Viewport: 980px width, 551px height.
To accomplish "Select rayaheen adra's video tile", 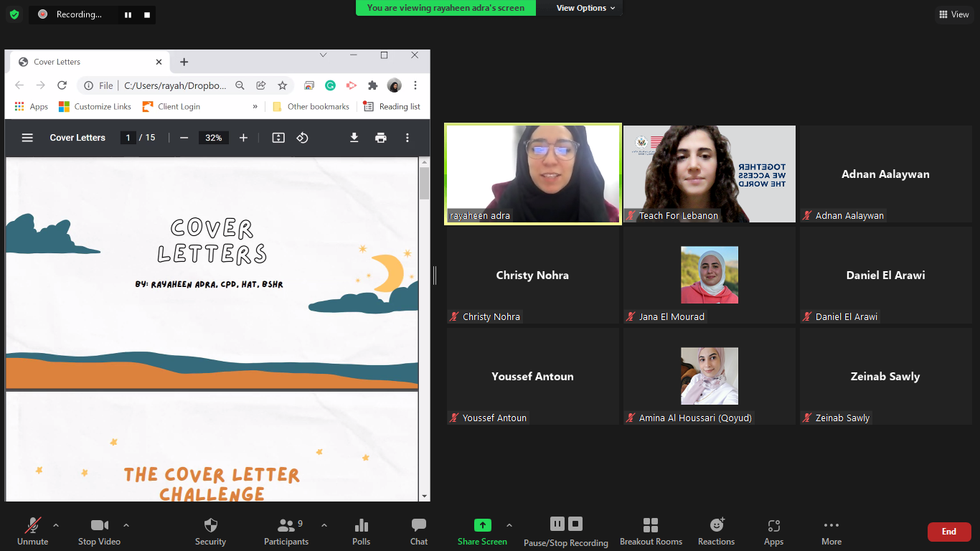I will [x=533, y=174].
